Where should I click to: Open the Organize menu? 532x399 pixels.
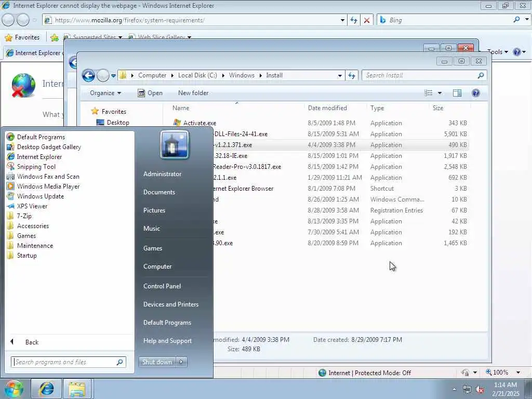pyautogui.click(x=105, y=93)
